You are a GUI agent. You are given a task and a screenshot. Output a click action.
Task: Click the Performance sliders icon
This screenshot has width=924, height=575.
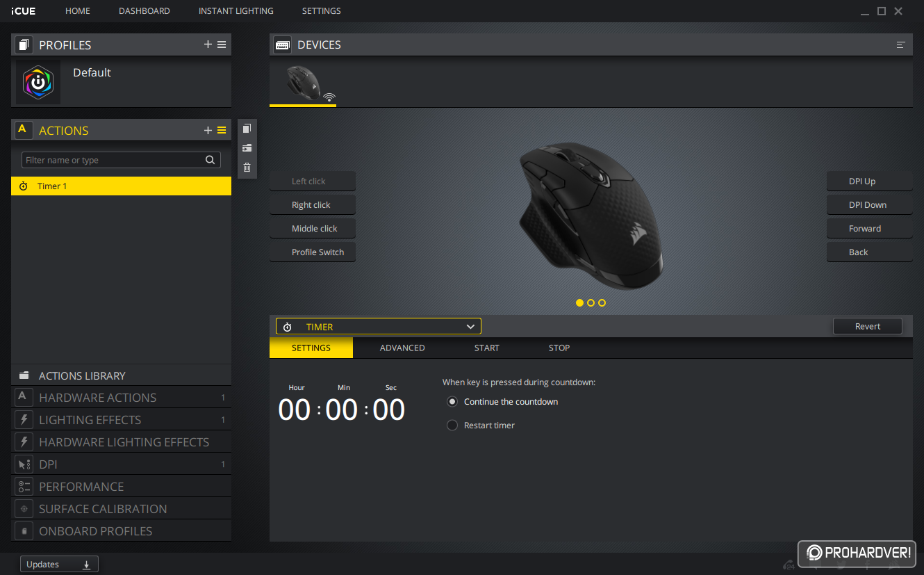click(24, 487)
